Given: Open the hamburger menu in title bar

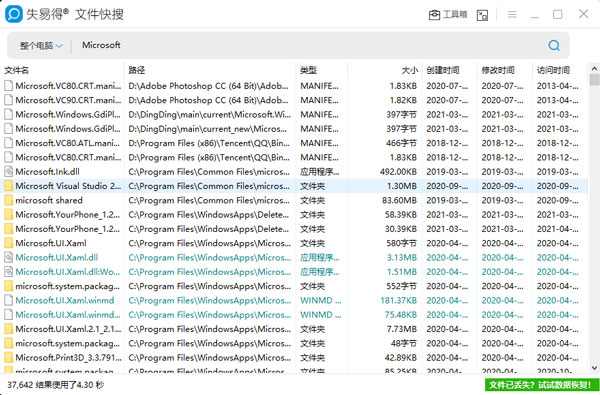Looking at the screenshot, I should pos(512,15).
